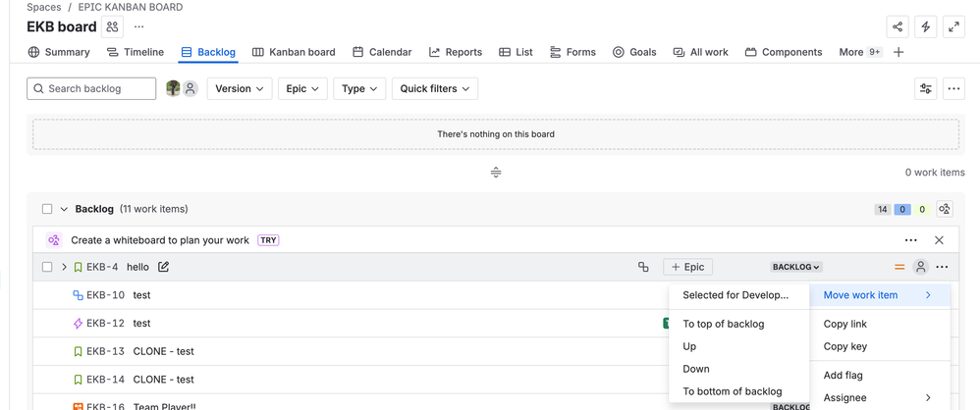
Task: Add a new tab with the plus icon
Action: (x=898, y=52)
